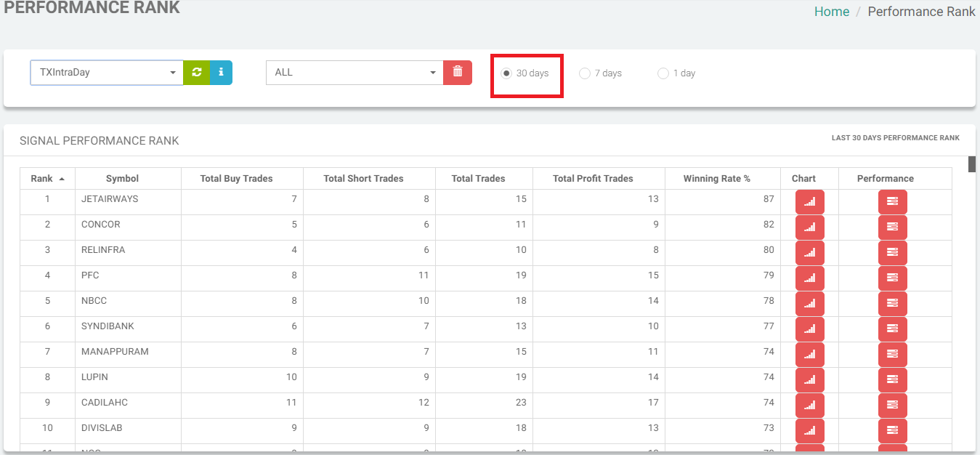Click Last 30 Days Performance Rank label

pyautogui.click(x=896, y=138)
